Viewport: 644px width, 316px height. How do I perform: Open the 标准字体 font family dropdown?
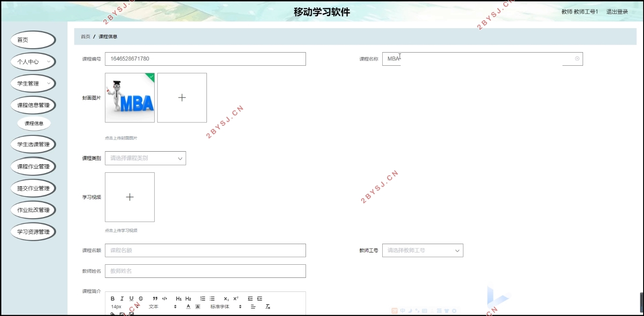[x=226, y=306]
